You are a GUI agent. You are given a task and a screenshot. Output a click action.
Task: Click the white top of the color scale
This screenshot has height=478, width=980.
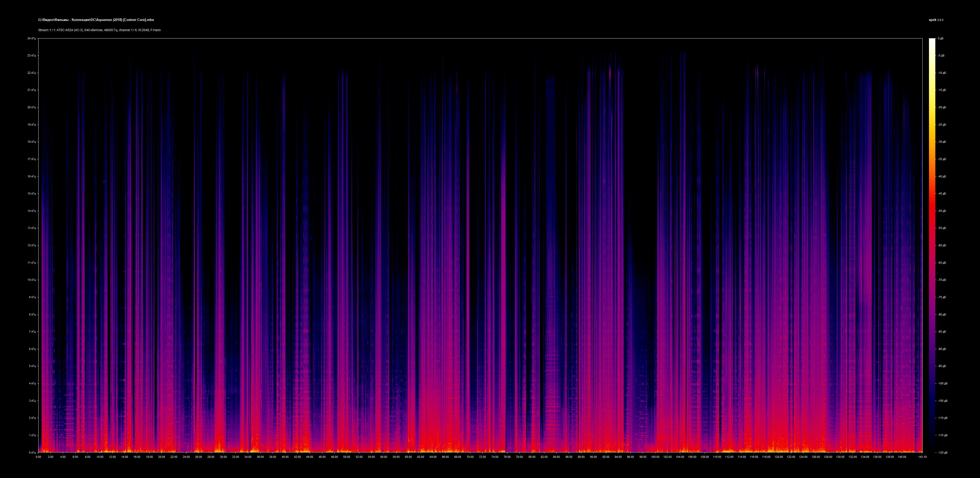point(932,40)
